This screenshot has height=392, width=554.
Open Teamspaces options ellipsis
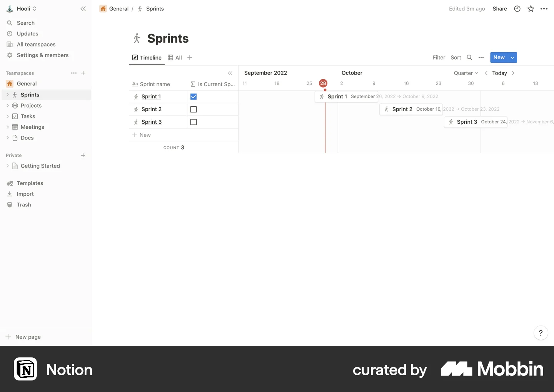[x=74, y=73]
